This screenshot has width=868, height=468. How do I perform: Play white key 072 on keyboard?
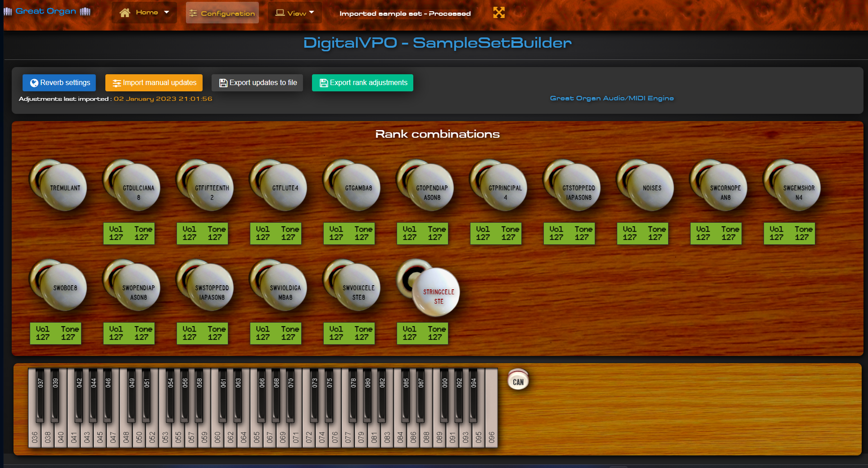pos(309,436)
